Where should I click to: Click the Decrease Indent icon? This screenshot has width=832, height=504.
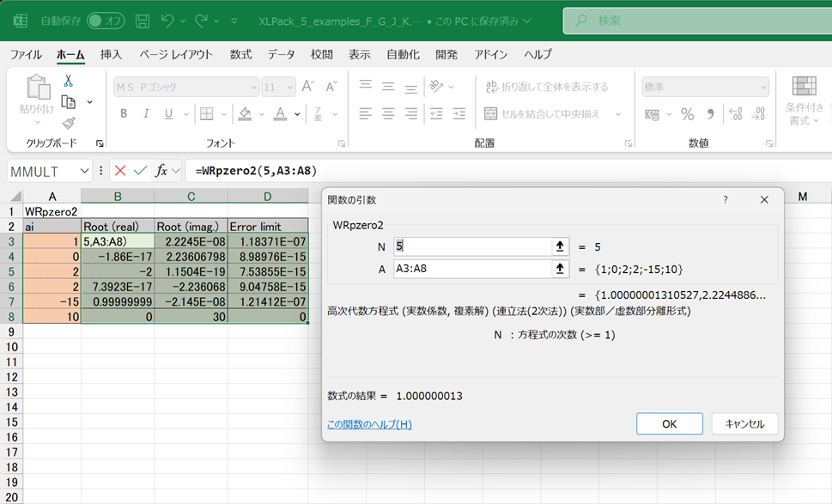[x=436, y=113]
